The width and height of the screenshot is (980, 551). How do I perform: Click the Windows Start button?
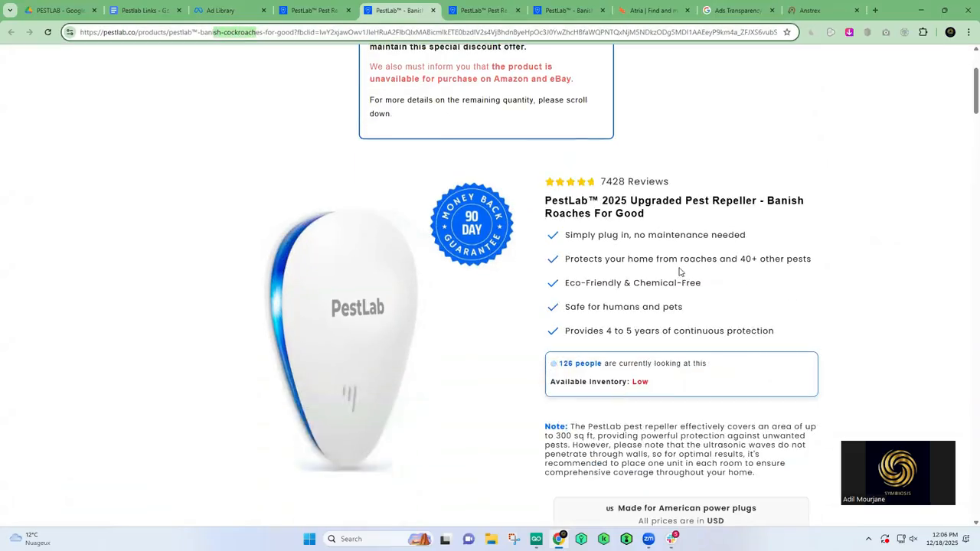click(x=309, y=539)
